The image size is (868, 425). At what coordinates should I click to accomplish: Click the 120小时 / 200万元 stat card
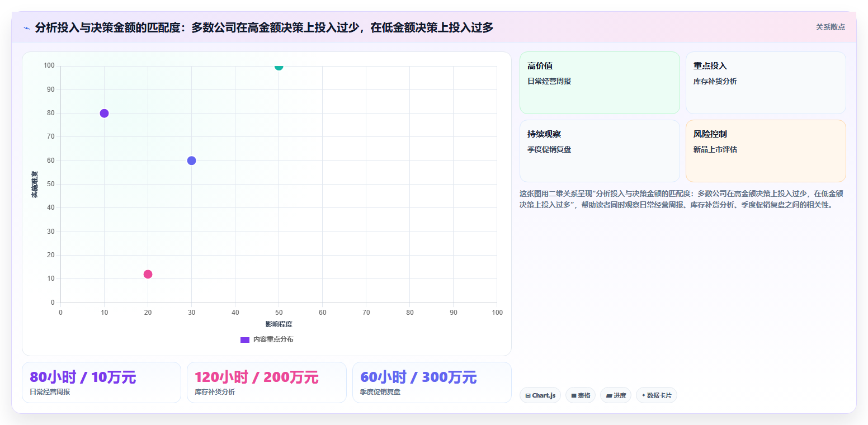[267, 382]
